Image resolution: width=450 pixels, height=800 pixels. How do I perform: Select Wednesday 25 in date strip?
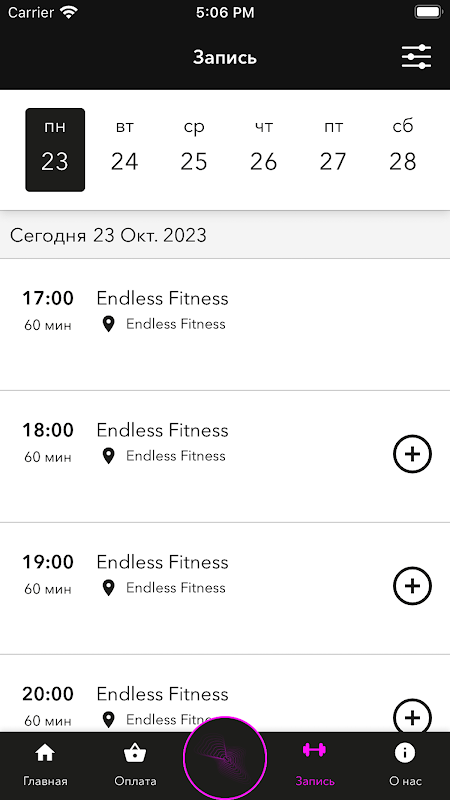click(194, 149)
